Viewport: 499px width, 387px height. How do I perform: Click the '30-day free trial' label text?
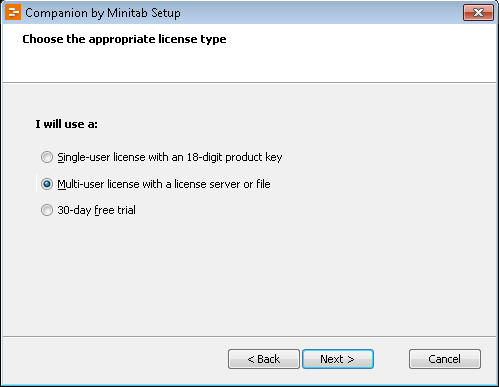[97, 210]
